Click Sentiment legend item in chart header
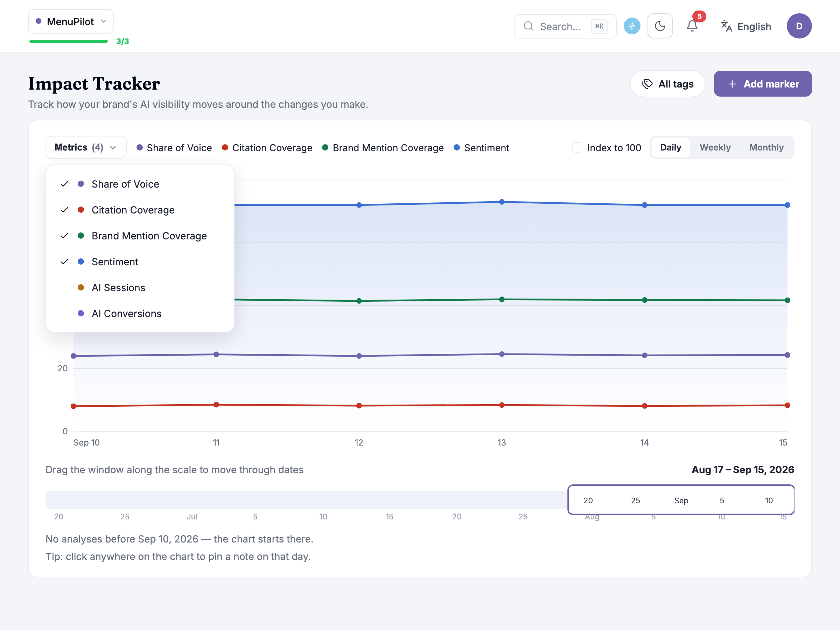The width and height of the screenshot is (840, 630). click(x=481, y=148)
